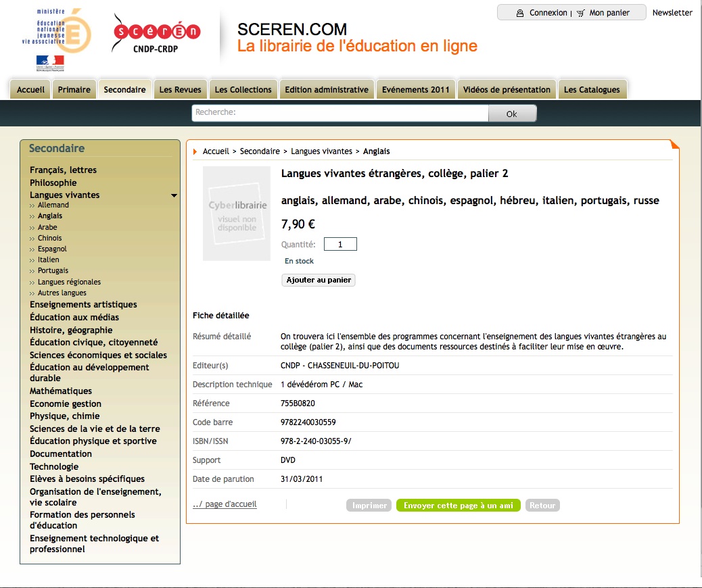Open Enseignements artistiques category
702x588 pixels.
point(83,304)
